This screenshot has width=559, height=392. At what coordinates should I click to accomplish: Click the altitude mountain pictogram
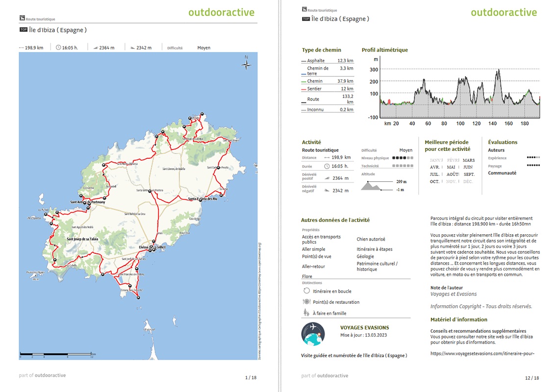[372, 186]
